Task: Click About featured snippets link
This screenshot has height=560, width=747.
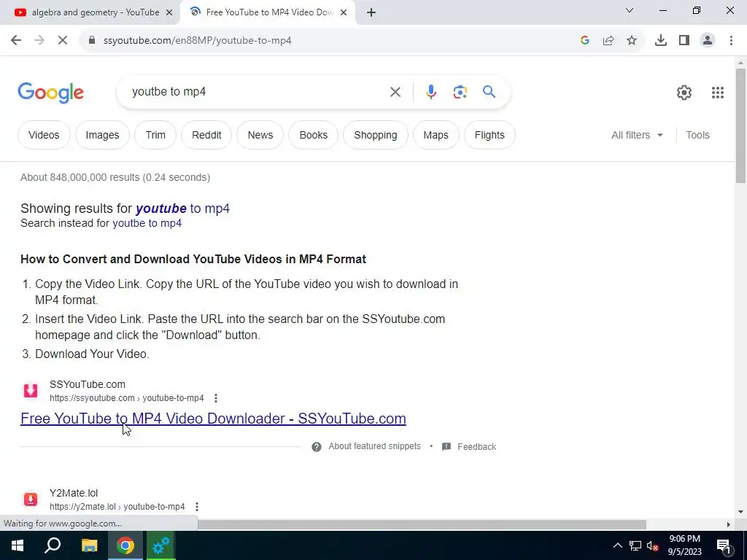Action: coord(374,446)
